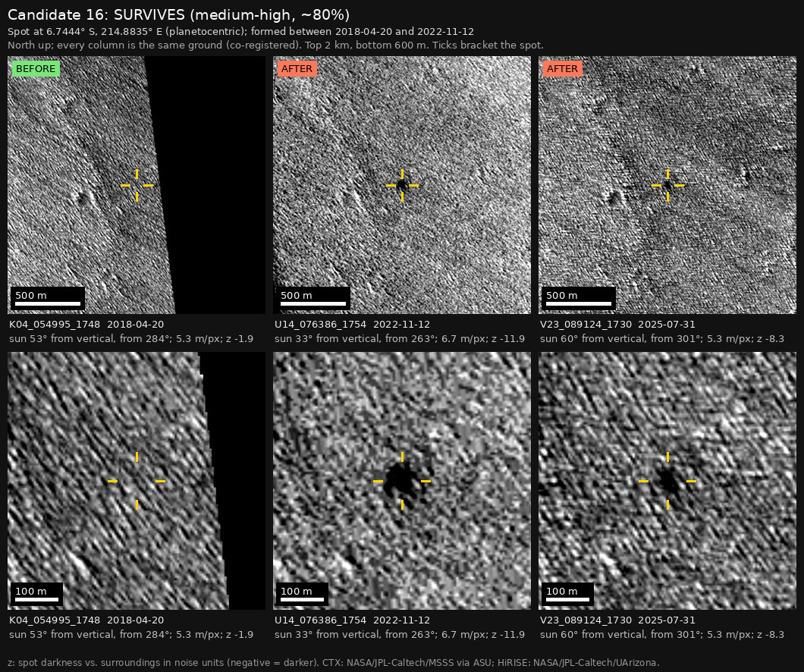Click bottom sun line ending 'z -11.9'
The width and height of the screenshot is (804, 672).
coord(400,635)
